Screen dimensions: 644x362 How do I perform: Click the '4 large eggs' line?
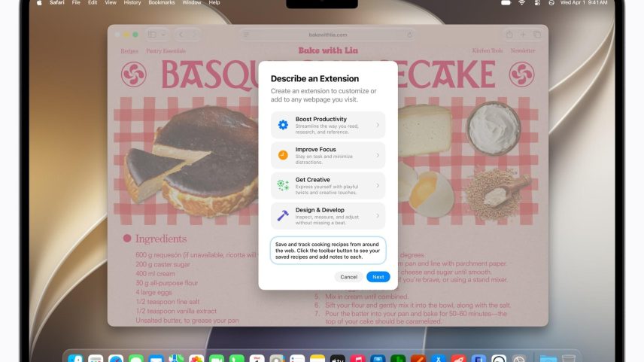(x=153, y=293)
